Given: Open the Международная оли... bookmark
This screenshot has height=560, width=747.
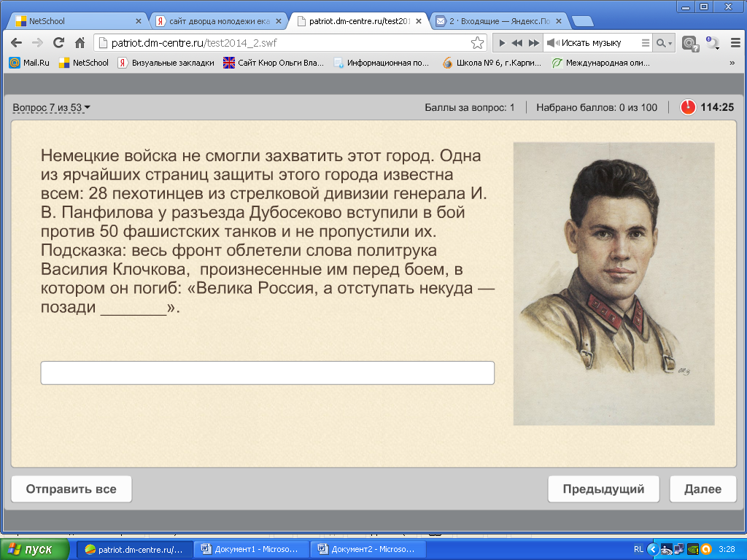Looking at the screenshot, I should (x=601, y=63).
